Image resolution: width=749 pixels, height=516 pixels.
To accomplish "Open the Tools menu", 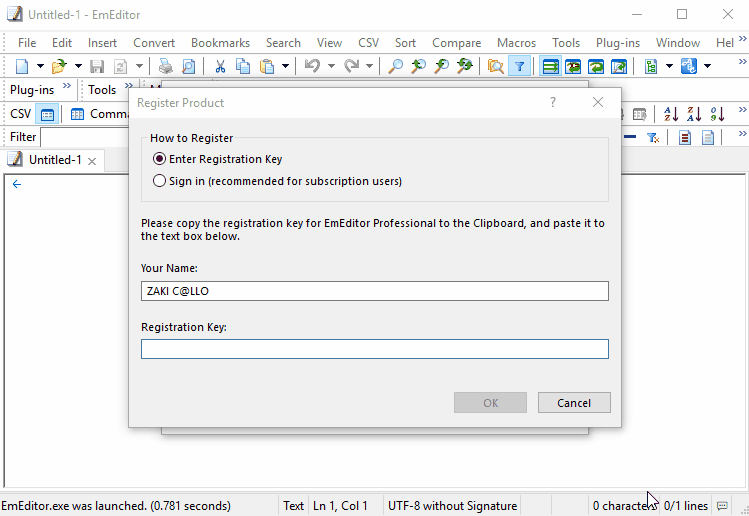I will (566, 43).
